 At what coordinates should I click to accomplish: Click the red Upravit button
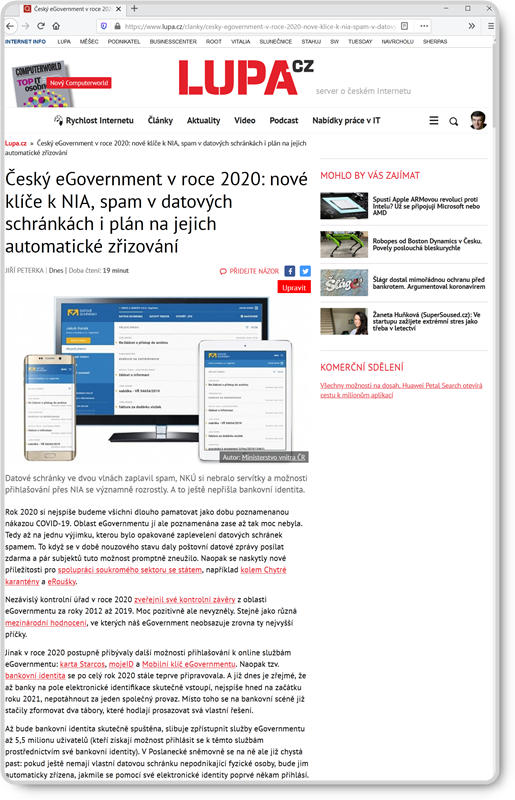point(294,288)
